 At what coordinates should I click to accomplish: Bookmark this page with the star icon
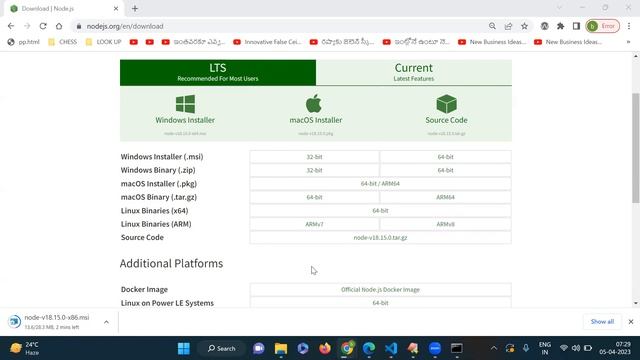pyautogui.click(x=524, y=26)
